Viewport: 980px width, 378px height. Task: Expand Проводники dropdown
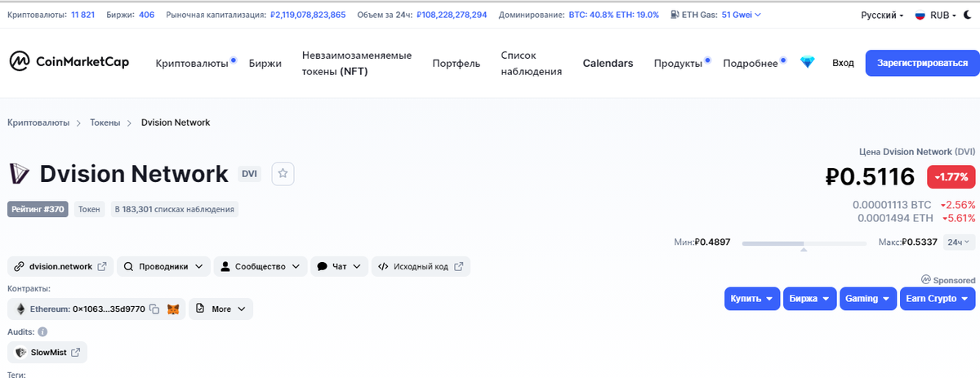[163, 266]
